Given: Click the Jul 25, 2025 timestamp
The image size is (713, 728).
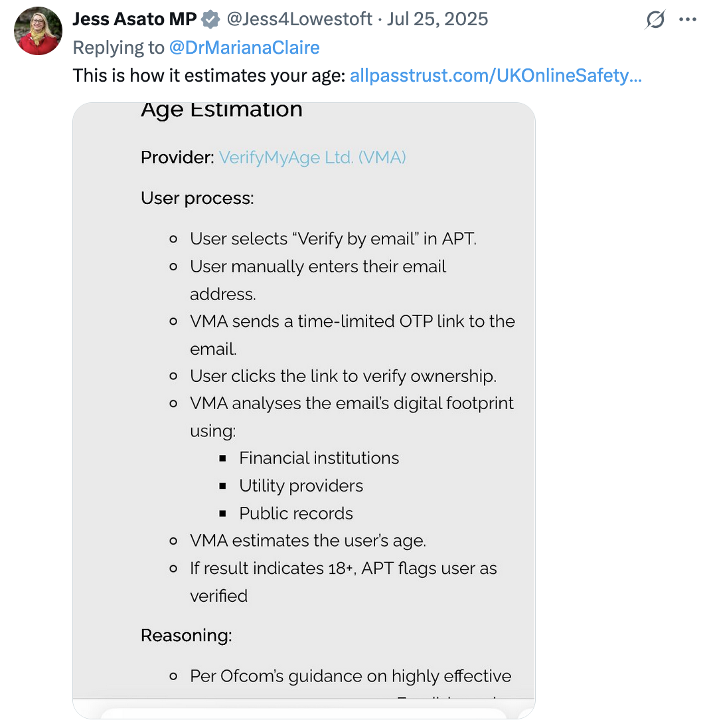Looking at the screenshot, I should [x=437, y=19].
